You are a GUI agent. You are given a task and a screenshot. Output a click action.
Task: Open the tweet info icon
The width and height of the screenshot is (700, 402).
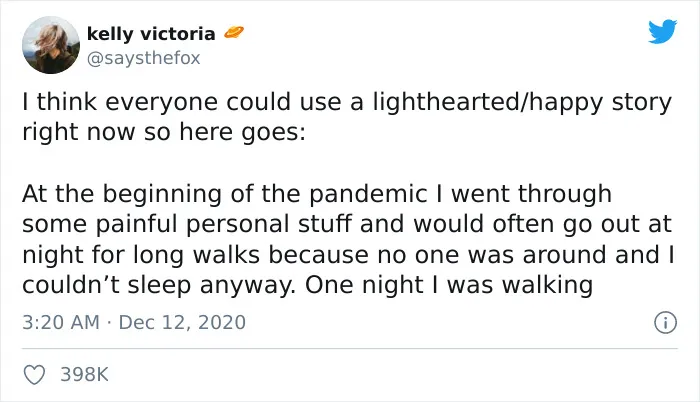(x=665, y=322)
